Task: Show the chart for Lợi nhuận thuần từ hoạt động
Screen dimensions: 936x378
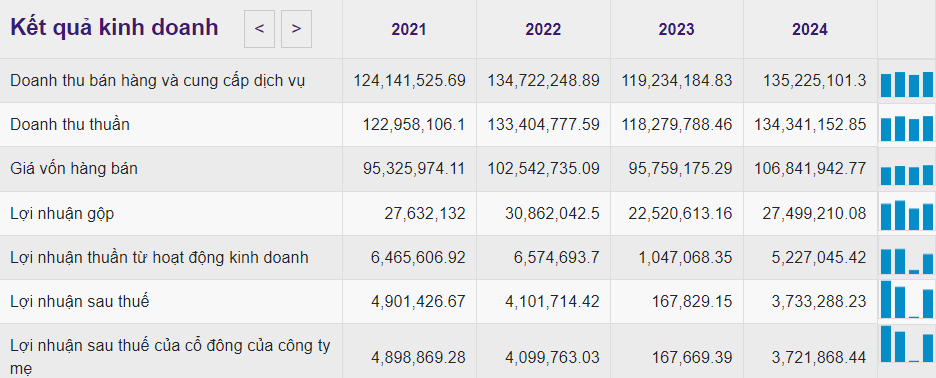Action: [907, 260]
